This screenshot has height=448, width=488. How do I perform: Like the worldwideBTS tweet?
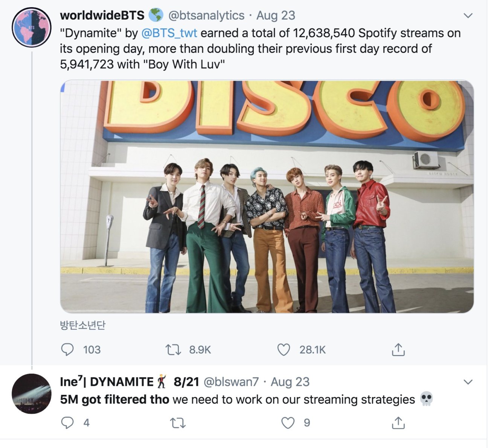[x=285, y=350]
